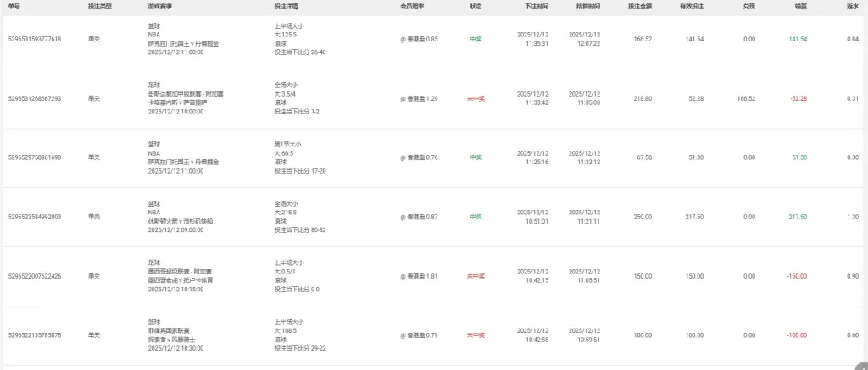Click the green 217.50 win amount
868x370 pixels.
coord(797,217)
